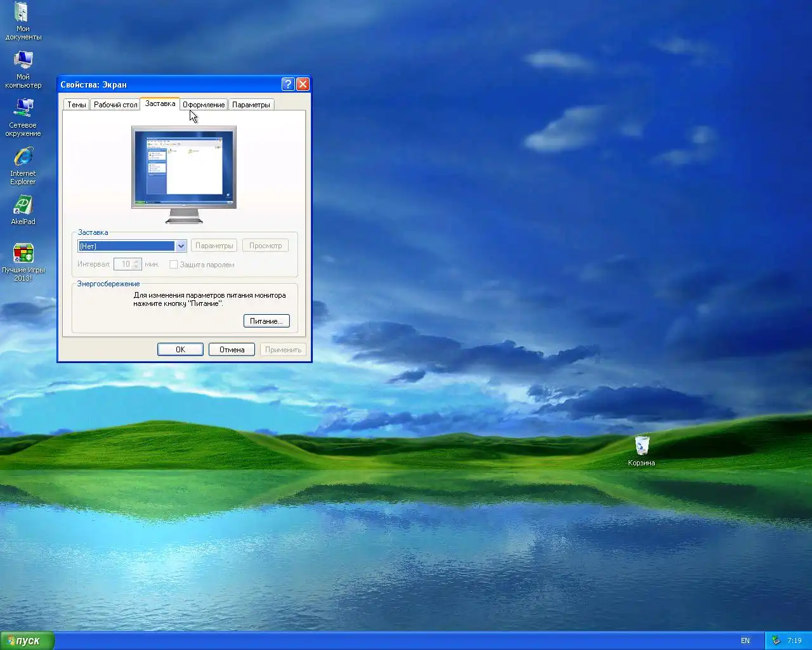Open the пуск Start menu
The height and width of the screenshot is (650, 812).
[27, 640]
